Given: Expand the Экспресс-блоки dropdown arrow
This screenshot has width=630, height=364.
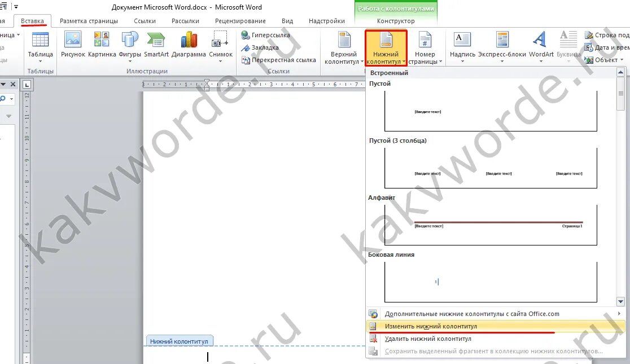Looking at the screenshot, I should pos(502,62).
